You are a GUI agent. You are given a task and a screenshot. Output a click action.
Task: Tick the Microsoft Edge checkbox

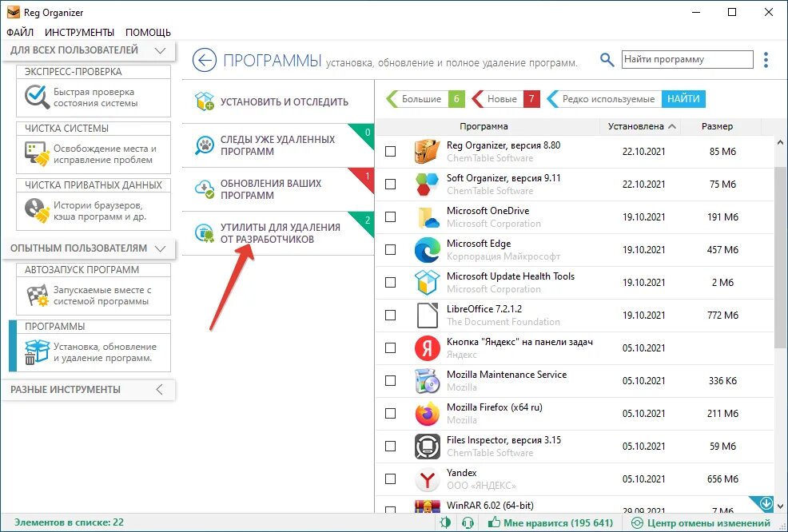[391, 250]
